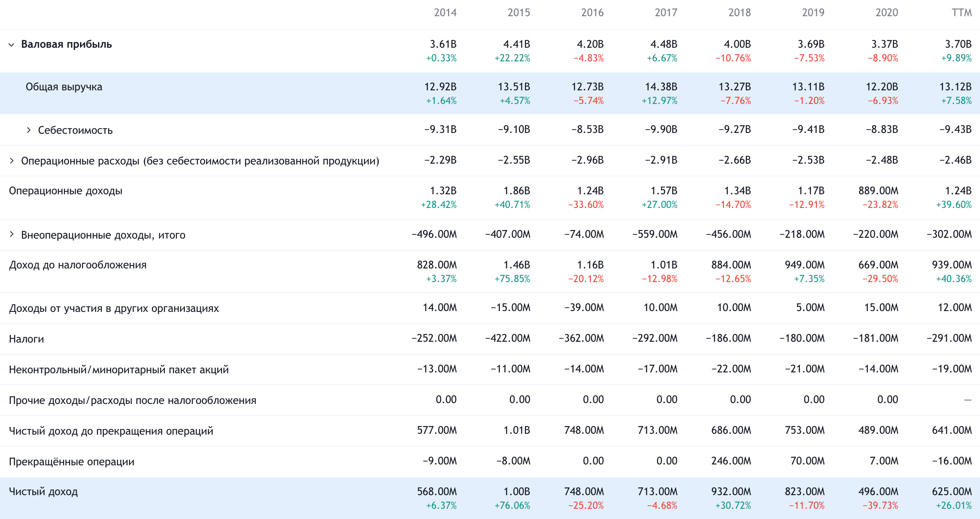
Task: Click minority interest value −11.00M
Action: point(511,369)
